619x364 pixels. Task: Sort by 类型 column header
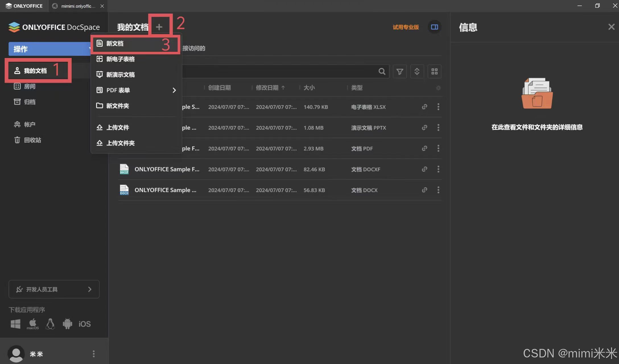[x=357, y=88]
